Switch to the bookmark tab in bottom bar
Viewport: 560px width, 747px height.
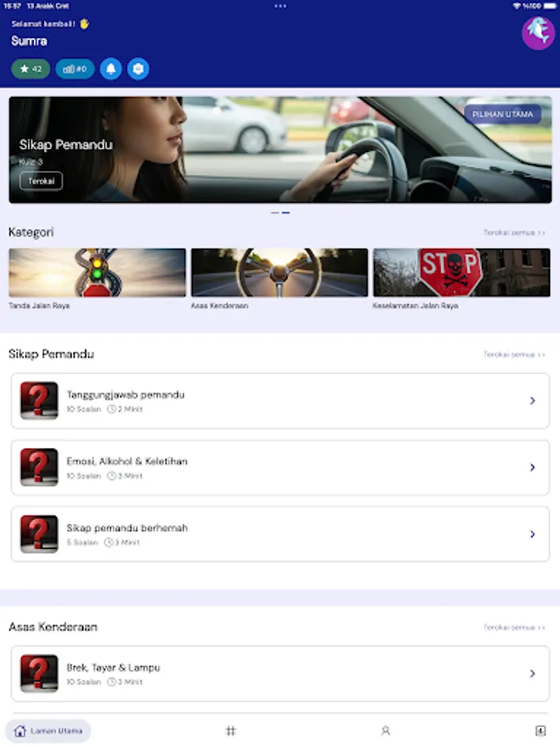click(x=540, y=730)
